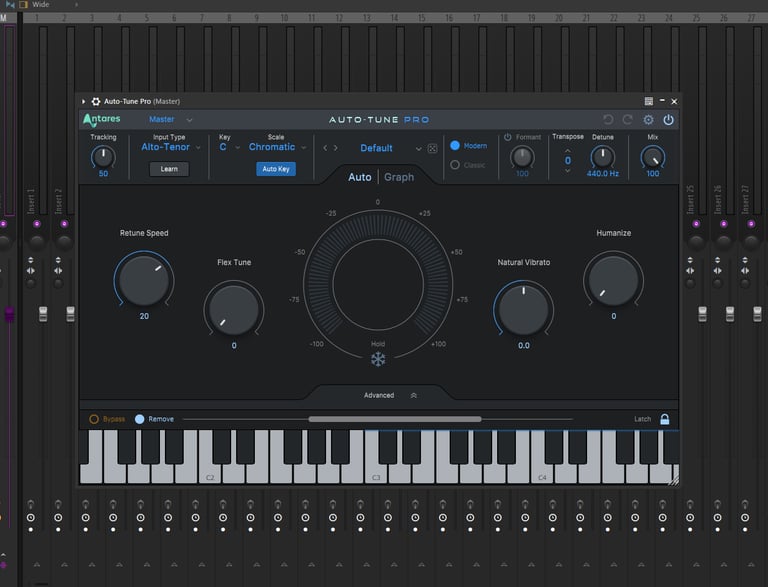Click the plugin window preset list icon
Screen dimensions: 768x587
click(x=648, y=101)
